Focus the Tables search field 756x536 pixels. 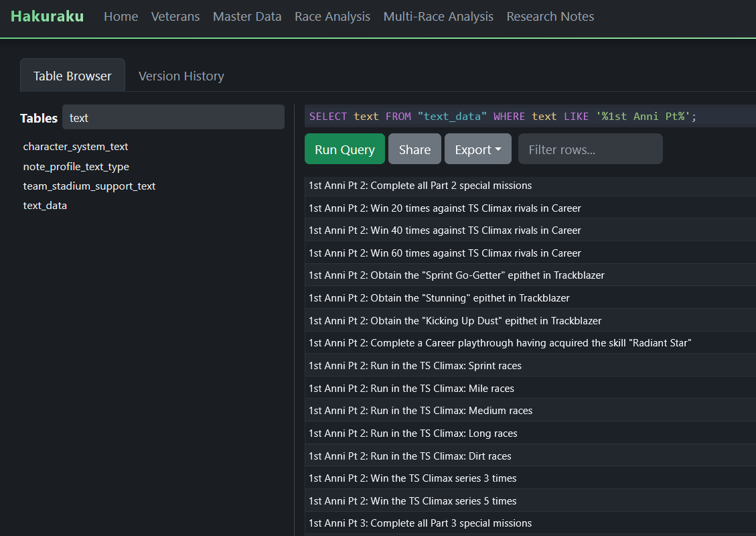click(173, 117)
